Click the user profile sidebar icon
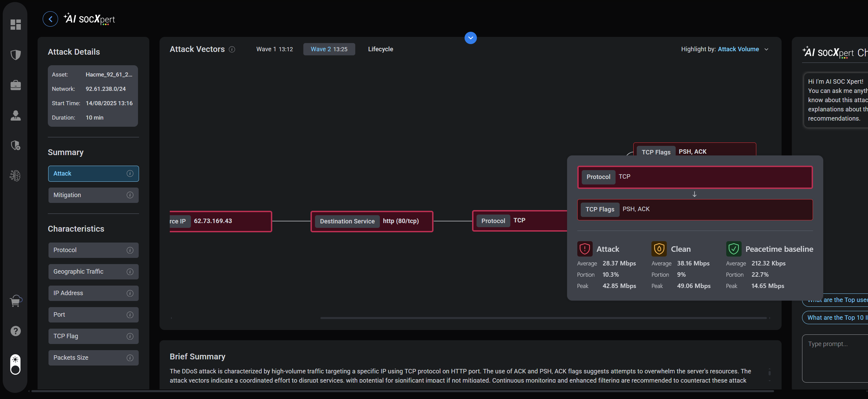 [16, 115]
